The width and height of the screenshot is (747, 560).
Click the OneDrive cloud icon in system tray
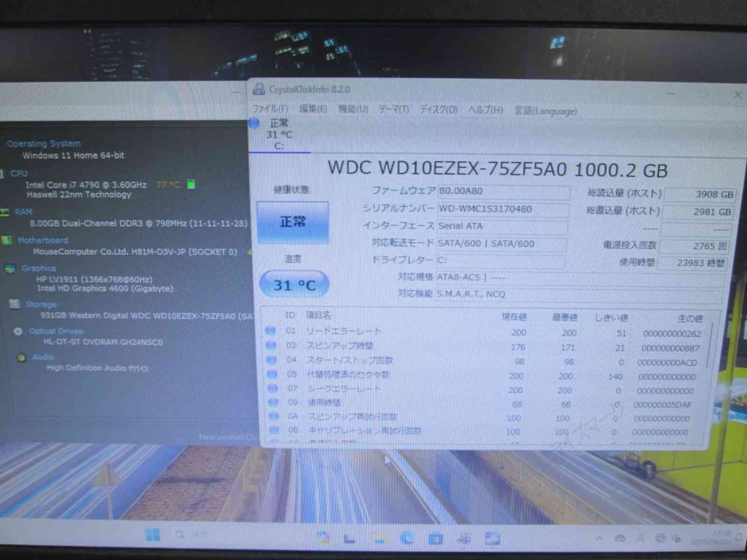tap(620, 539)
